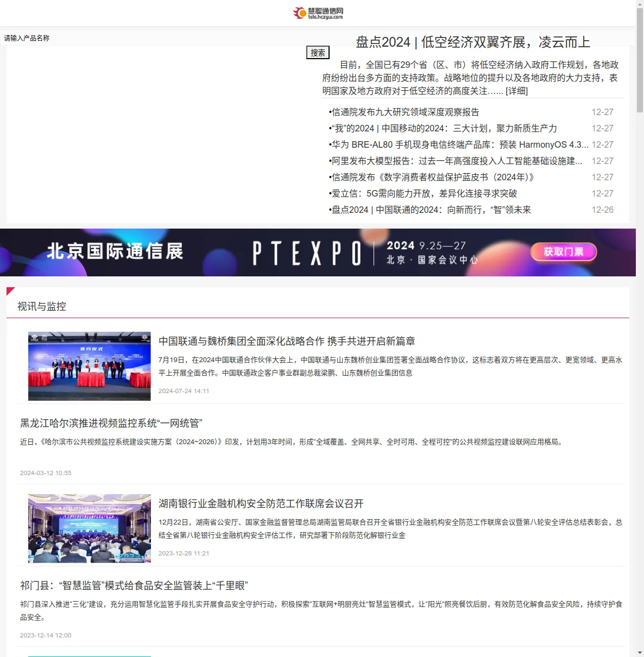
Task: Click timestamp 2023-12-14 12:00
Action: pyautogui.click(x=46, y=635)
